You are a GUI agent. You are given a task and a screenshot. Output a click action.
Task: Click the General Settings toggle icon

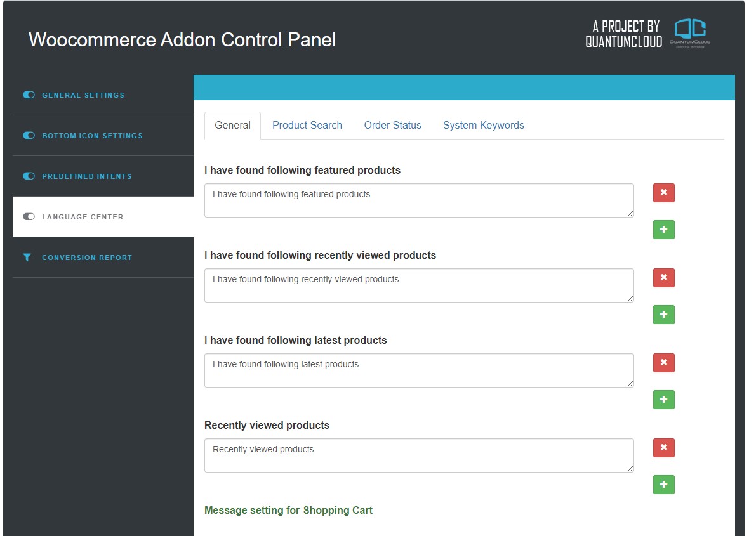pos(29,95)
